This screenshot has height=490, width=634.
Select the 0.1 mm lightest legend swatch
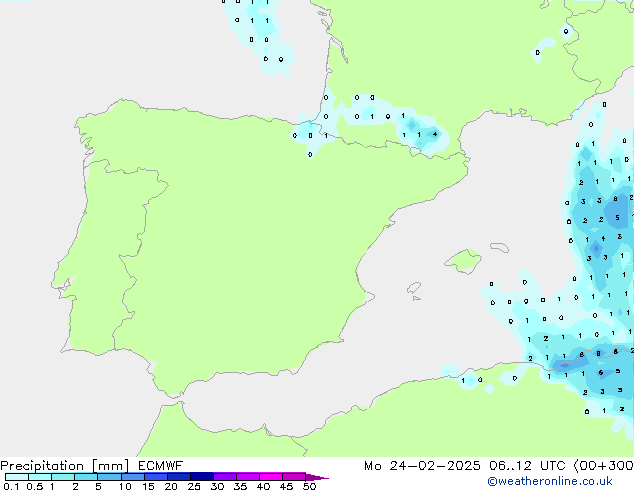click(x=16, y=477)
